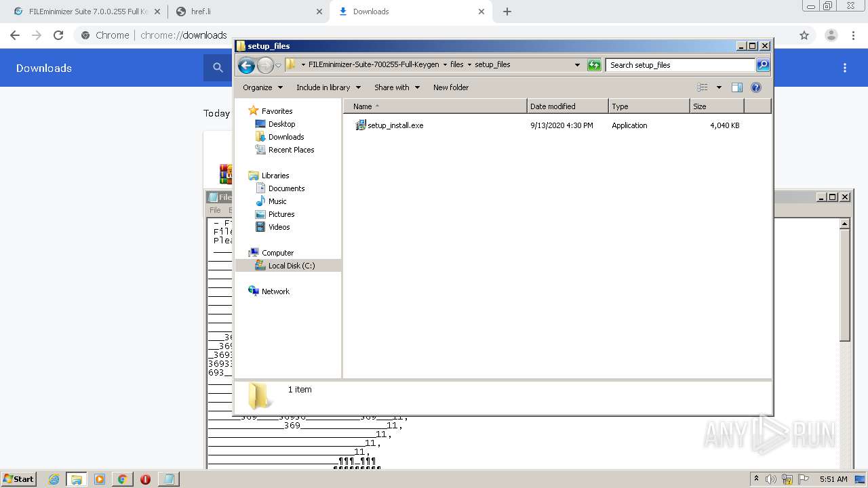Open Opera taskbar icon
The height and width of the screenshot is (488, 868).
(145, 479)
